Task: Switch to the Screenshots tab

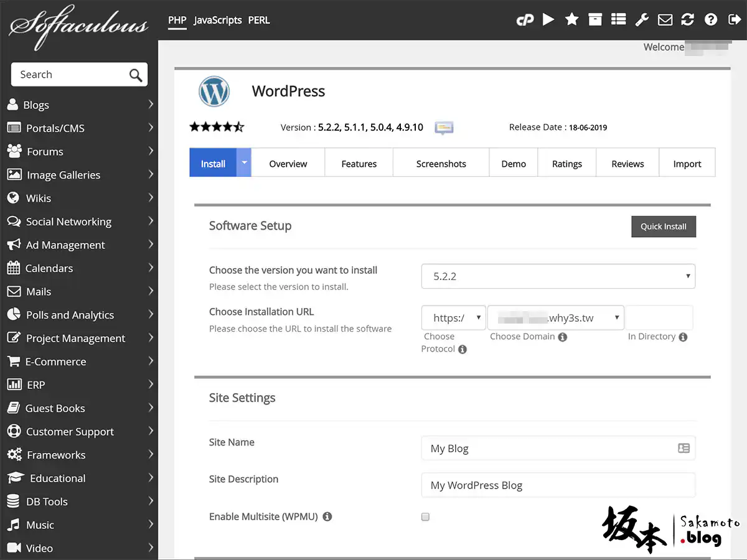Action: 441,164
